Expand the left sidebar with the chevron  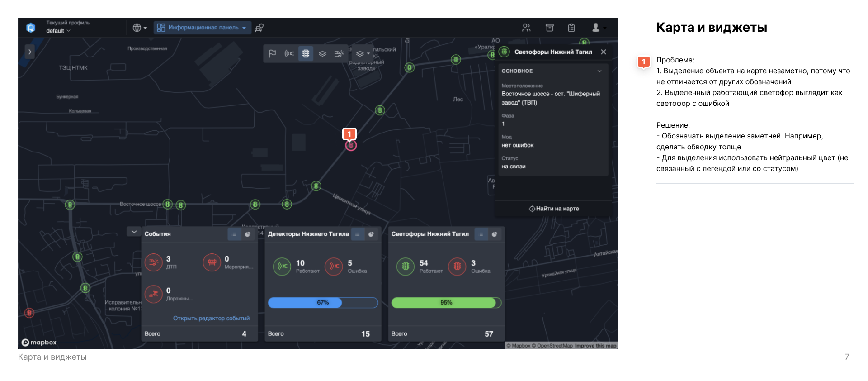point(30,52)
